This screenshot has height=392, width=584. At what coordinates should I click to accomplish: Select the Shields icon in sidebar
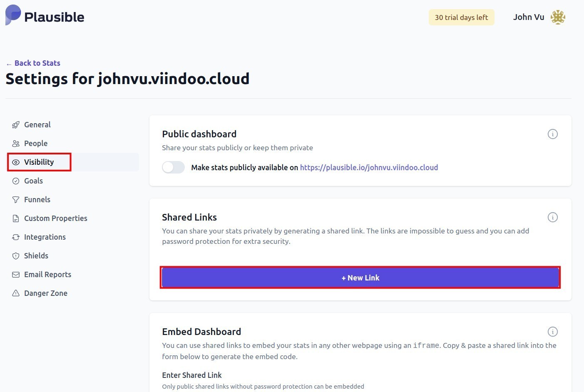coord(15,256)
